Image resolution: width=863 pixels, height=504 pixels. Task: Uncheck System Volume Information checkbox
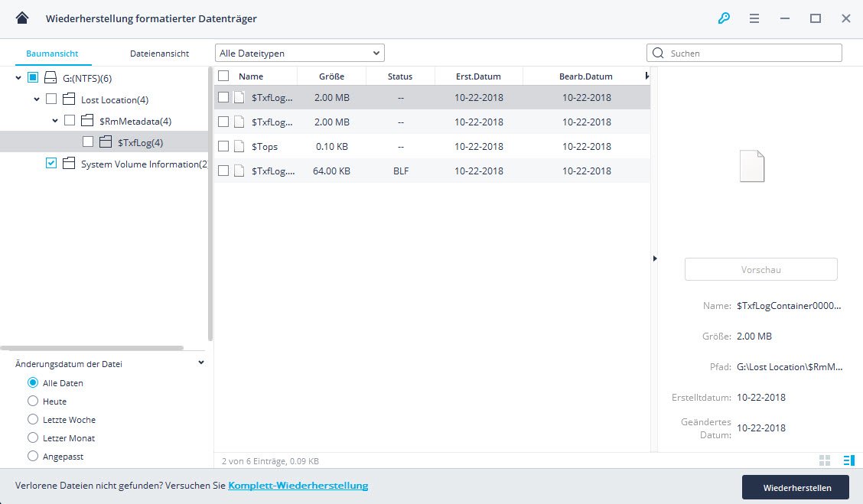pos(51,163)
